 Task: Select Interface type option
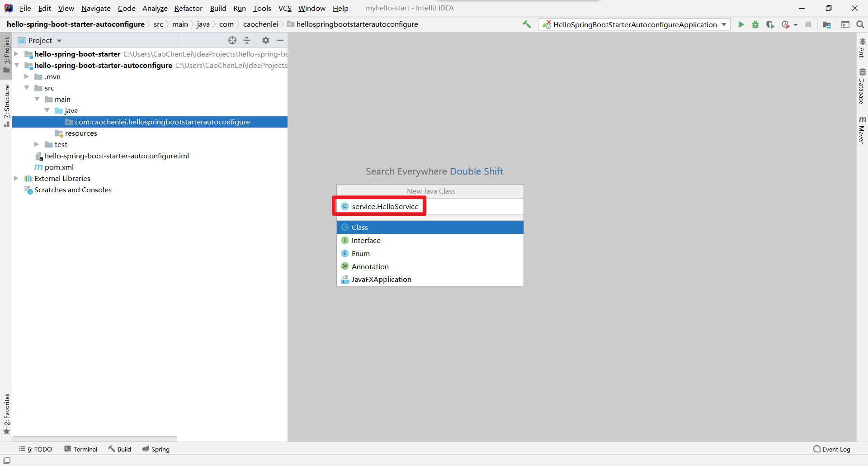click(430, 240)
